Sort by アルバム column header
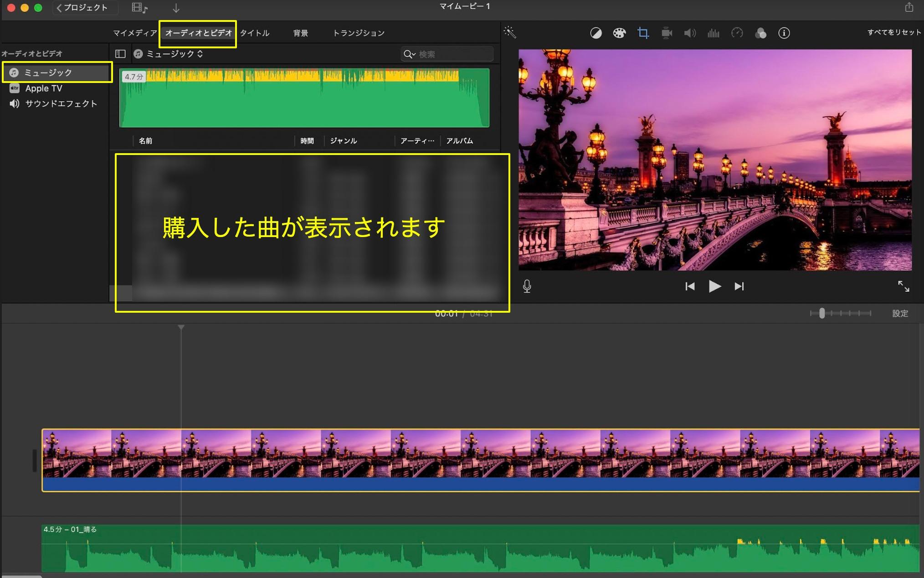This screenshot has height=578, width=924. tap(459, 141)
